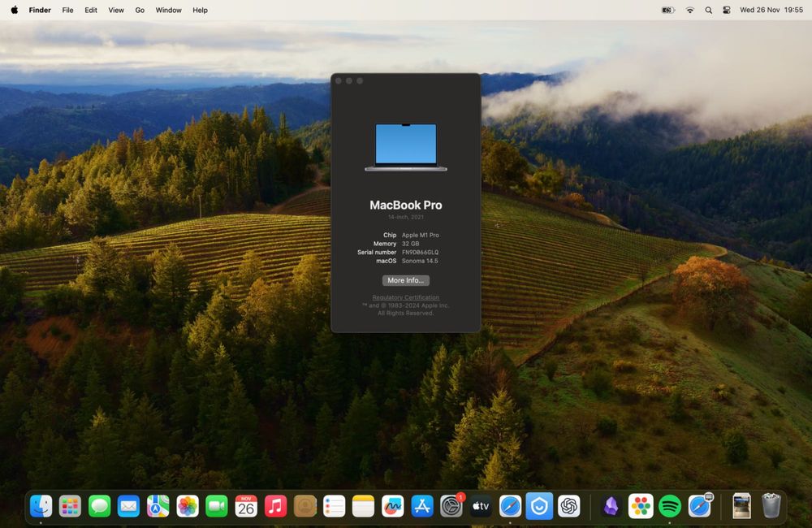The image size is (812, 528).
Task: Open the Window menu
Action: (x=169, y=10)
